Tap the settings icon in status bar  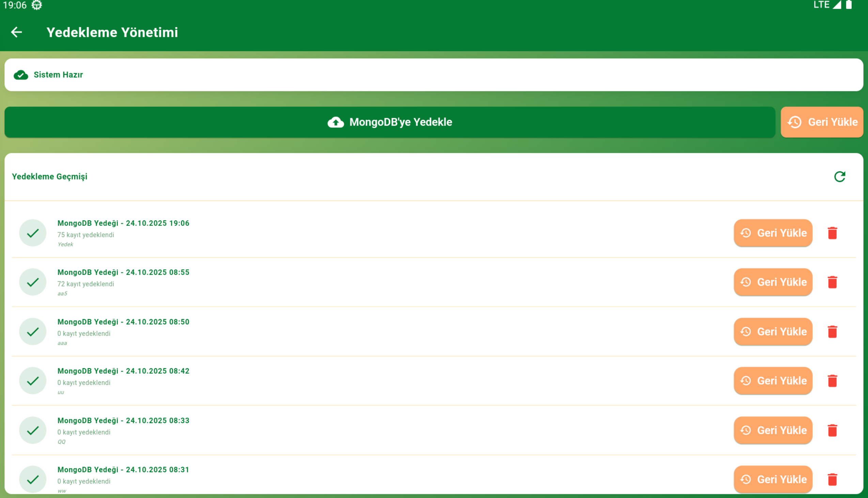click(x=36, y=5)
